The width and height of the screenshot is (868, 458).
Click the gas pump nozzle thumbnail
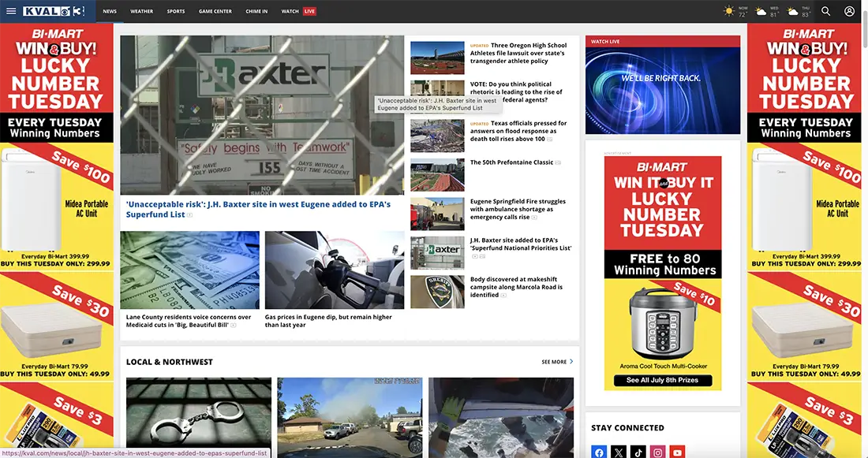coord(335,270)
